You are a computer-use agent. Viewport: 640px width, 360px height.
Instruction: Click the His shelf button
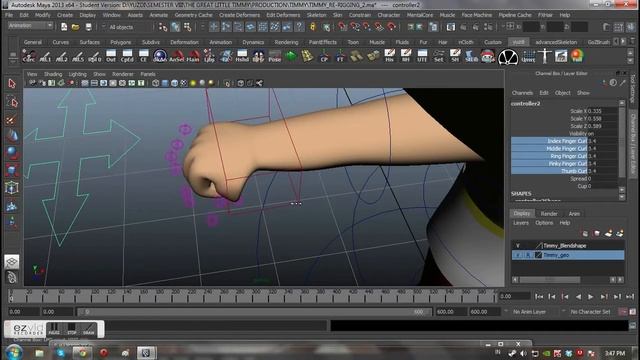coord(389,56)
